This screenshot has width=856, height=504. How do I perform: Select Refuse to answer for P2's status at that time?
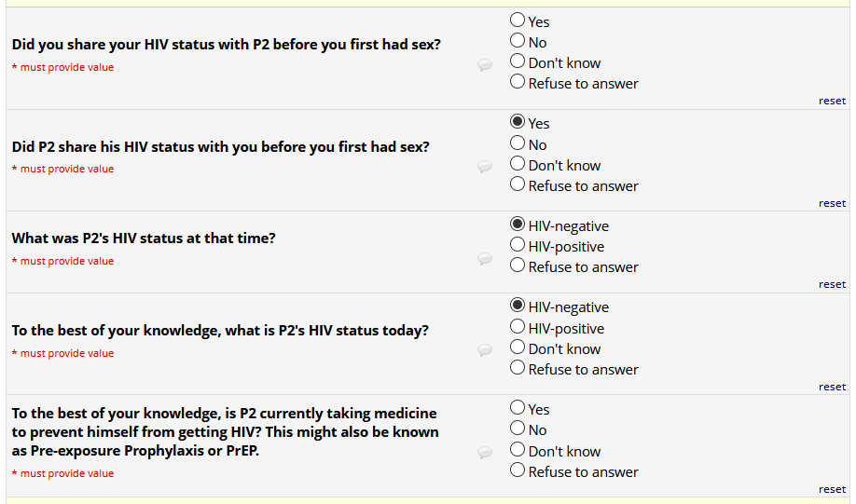518,266
